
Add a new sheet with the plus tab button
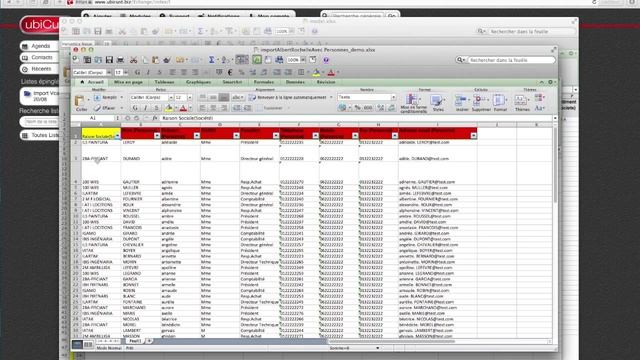tap(149, 341)
